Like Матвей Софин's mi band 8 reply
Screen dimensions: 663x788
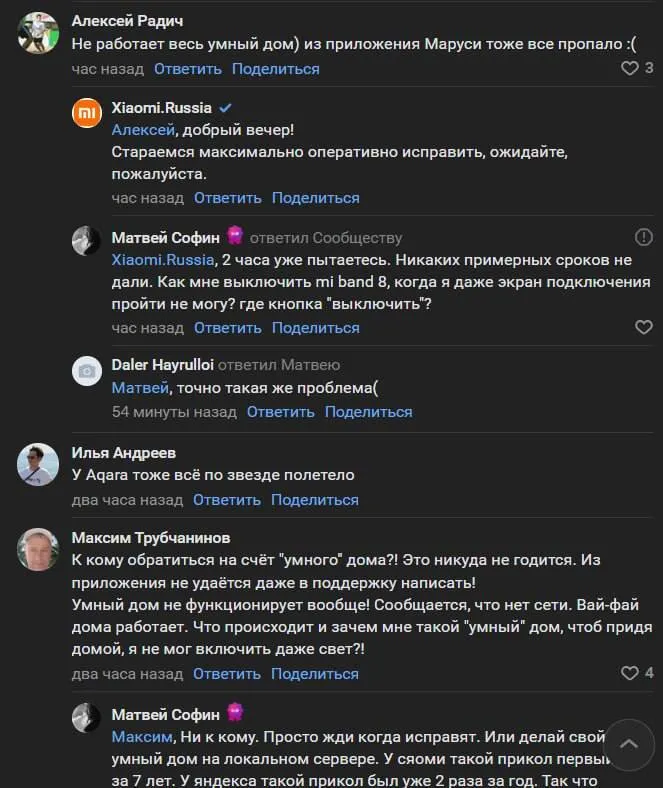pyautogui.click(x=644, y=328)
